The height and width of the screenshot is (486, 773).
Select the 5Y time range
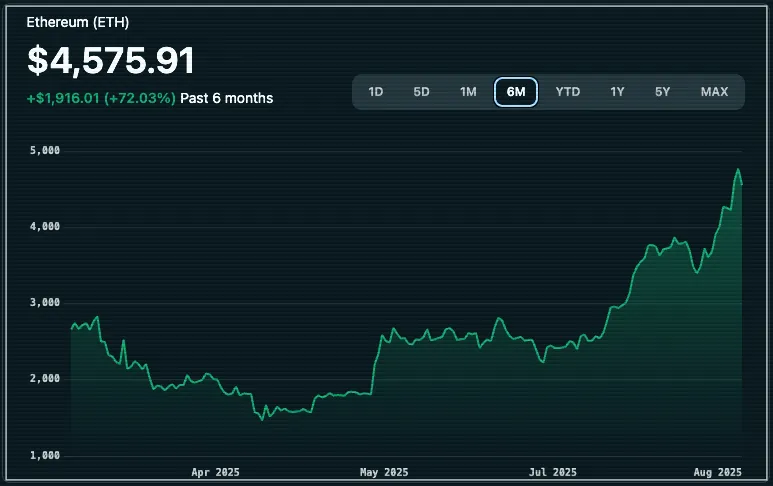tap(663, 92)
